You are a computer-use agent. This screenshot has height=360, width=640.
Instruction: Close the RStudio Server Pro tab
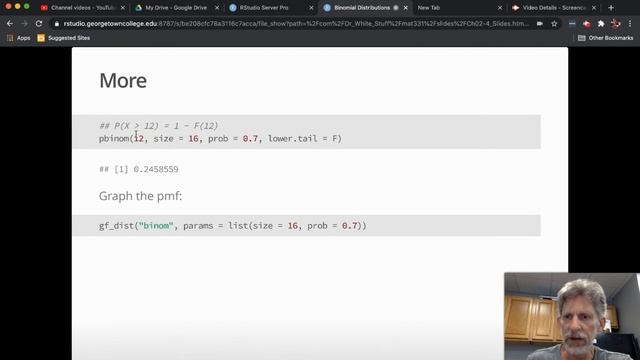click(x=311, y=8)
